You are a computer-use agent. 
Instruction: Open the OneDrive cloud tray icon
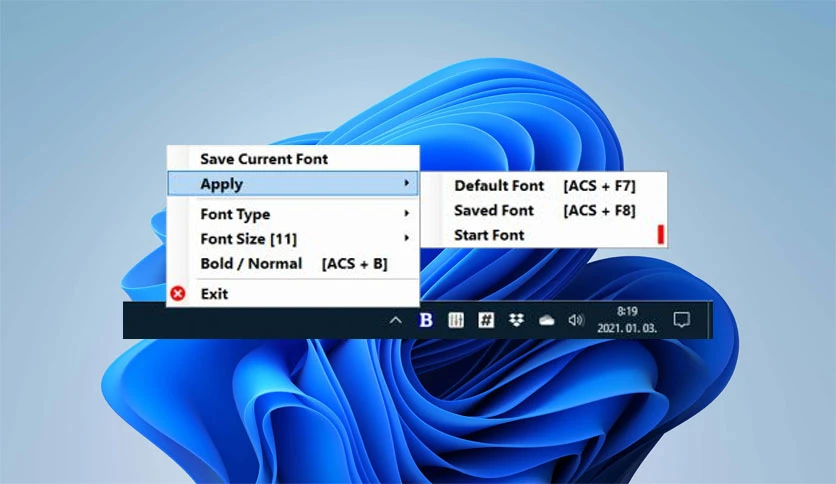tap(546, 320)
